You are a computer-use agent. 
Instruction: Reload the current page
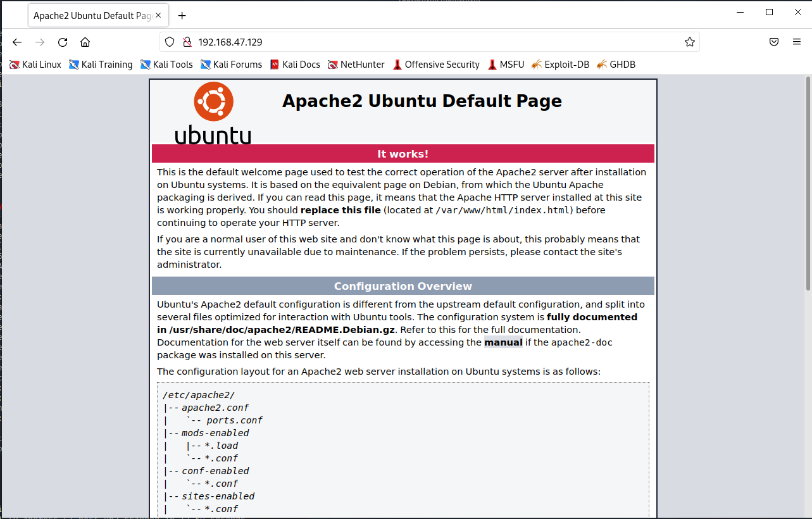tap(63, 42)
